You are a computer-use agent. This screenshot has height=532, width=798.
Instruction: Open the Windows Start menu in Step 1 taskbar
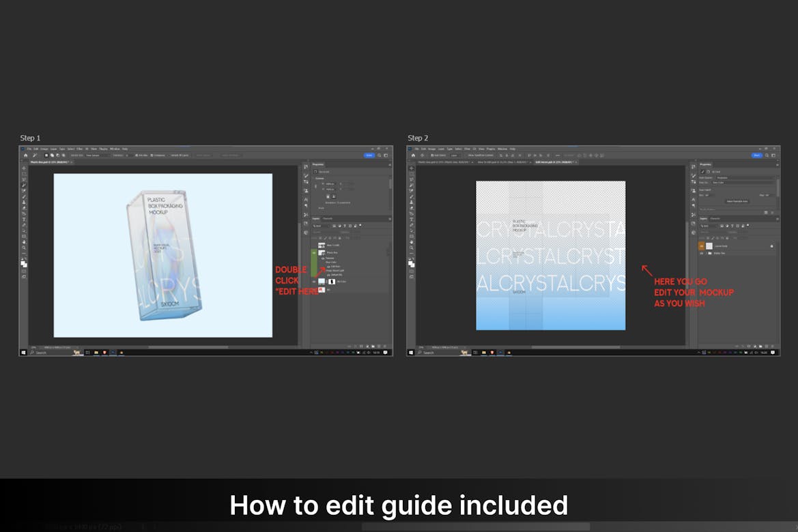(23, 353)
